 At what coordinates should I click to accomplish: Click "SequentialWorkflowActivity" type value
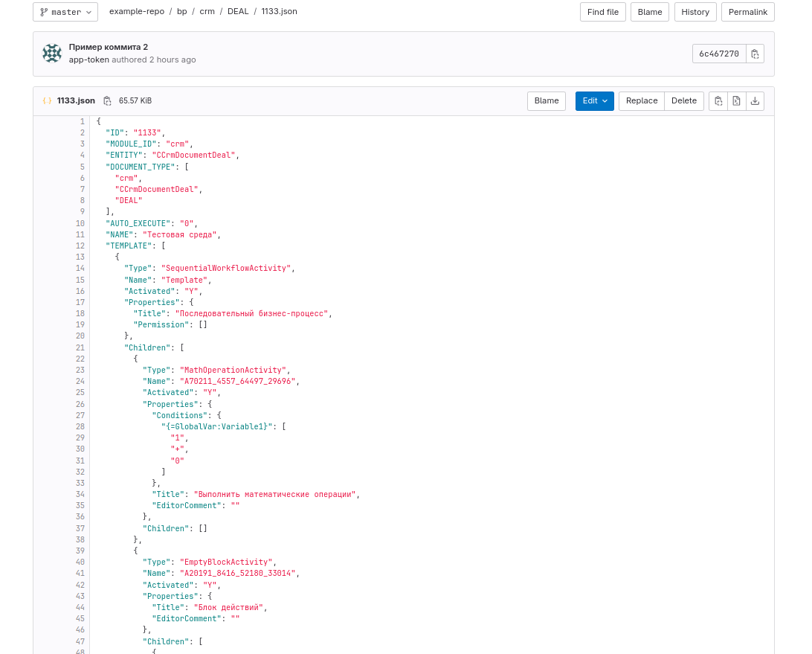226,268
